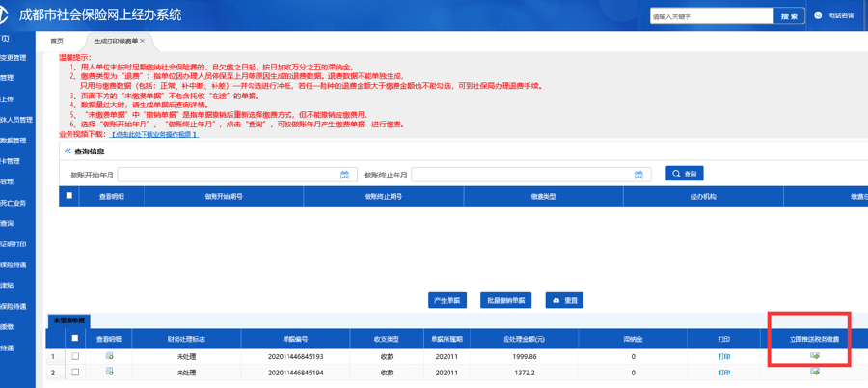Screen dimensions: 868x388
Task: Tick the checkbox for bill 202011446845194
Action: 75,372
